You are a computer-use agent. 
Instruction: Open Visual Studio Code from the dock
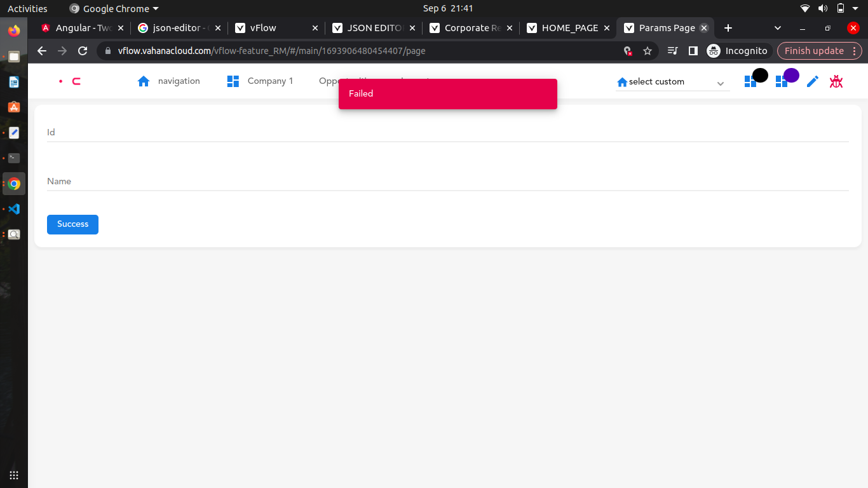(14, 209)
